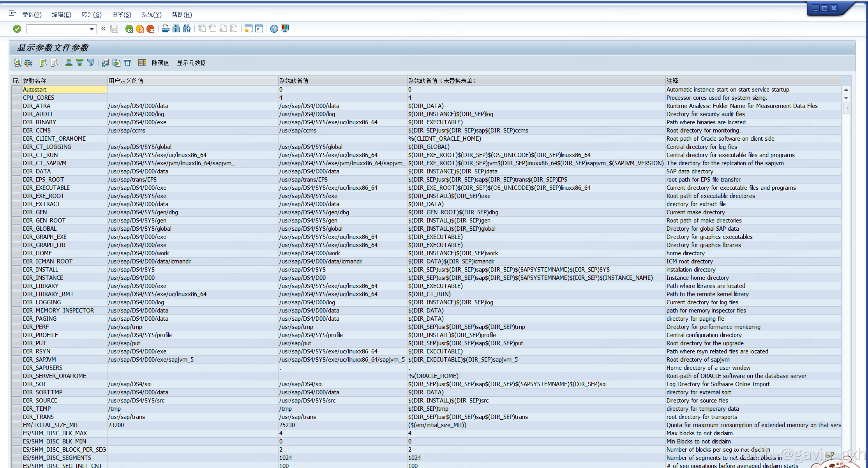Toggle the 隐藏值 hide values button
The height and width of the screenshot is (468, 868).
160,63
